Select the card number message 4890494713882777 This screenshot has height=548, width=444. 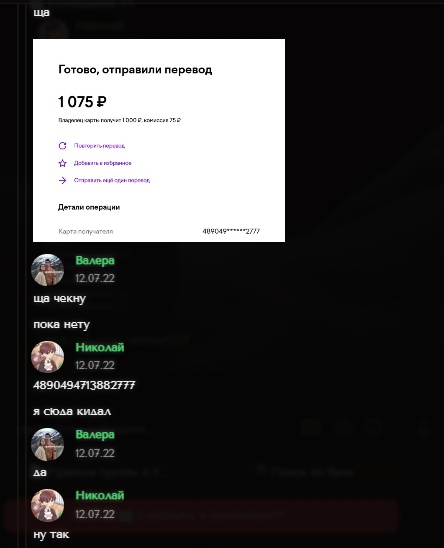84,385
